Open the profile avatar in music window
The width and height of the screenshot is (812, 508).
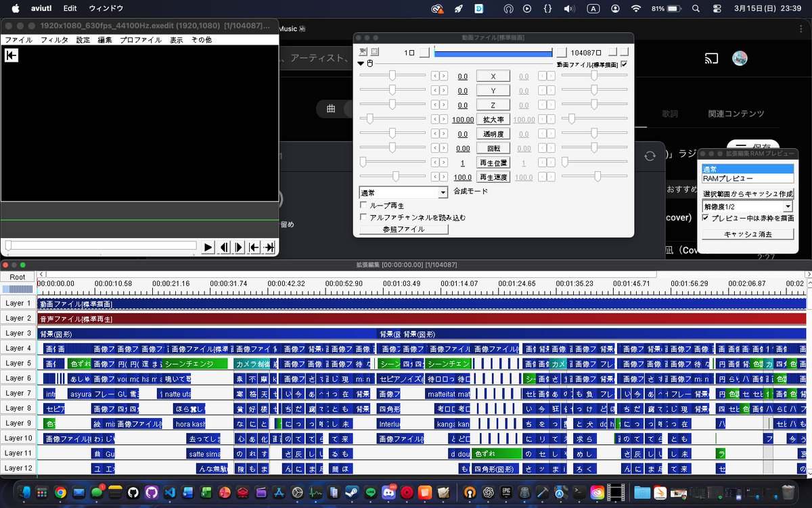point(740,58)
